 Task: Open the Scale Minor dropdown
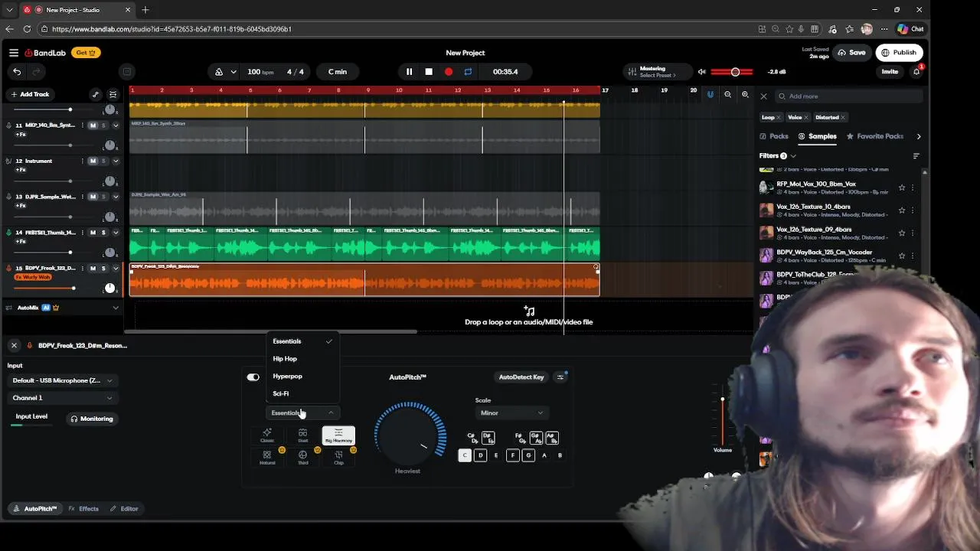(511, 413)
